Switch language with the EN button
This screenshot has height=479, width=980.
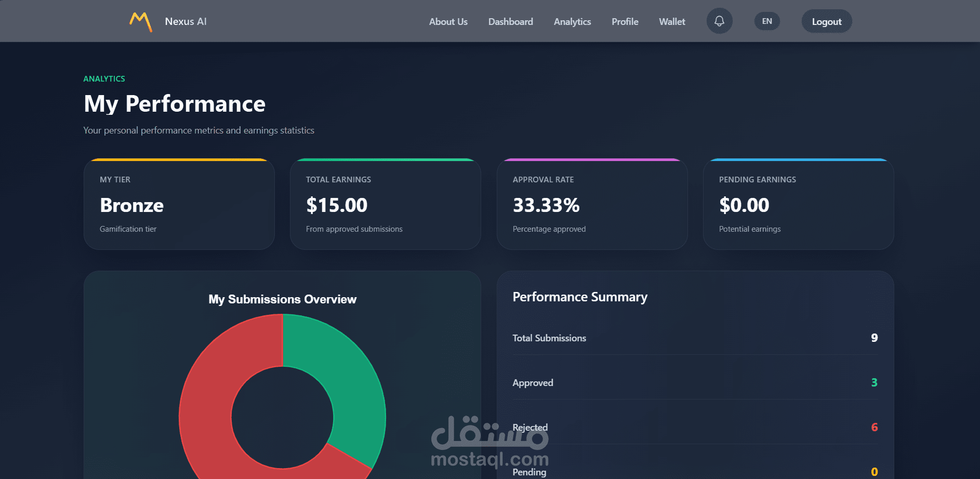coord(767,21)
